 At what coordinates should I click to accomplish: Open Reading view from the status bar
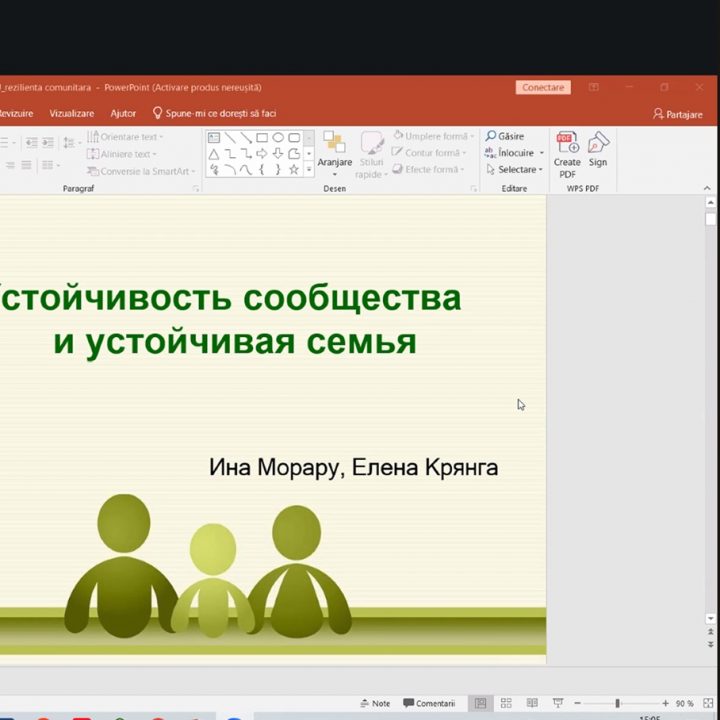coord(531,703)
